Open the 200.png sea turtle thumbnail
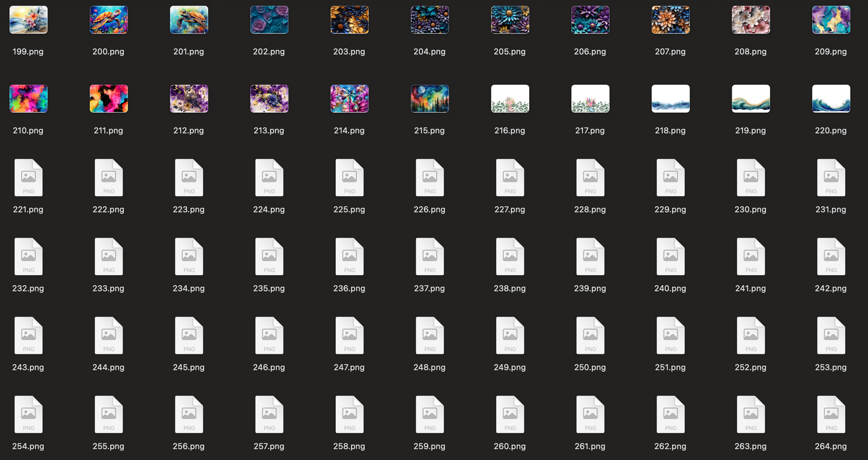 pos(109,20)
